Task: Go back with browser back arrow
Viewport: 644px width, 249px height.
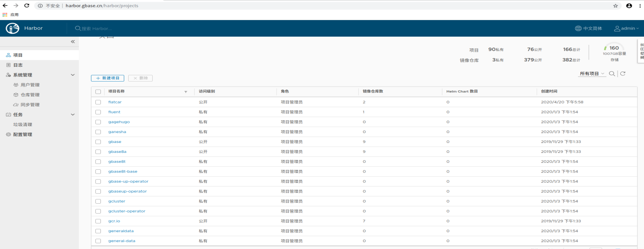Action: 5,5
